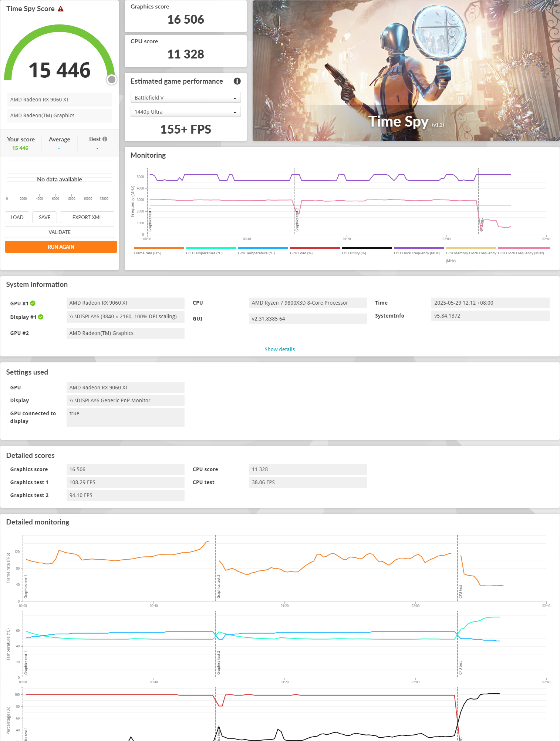
Task: Click the AMD Ryzen 7 9800X3D CPU field
Action: 308,303
